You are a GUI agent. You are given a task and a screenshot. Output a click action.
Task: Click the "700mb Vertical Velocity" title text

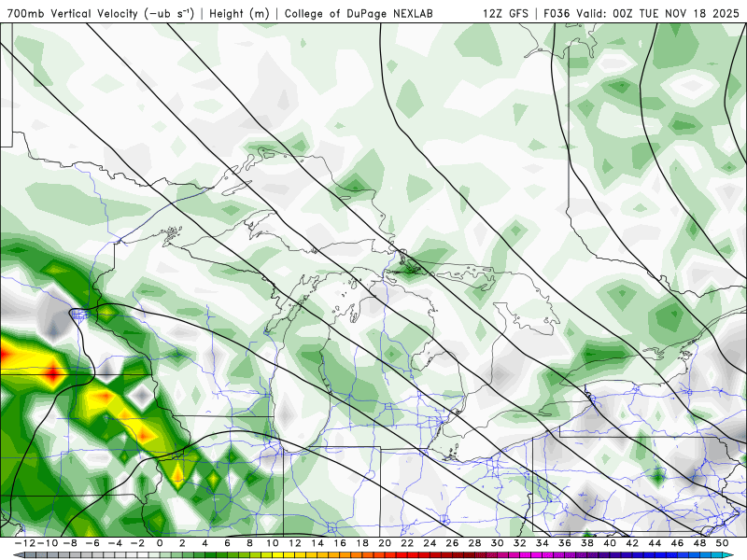pos(73,13)
